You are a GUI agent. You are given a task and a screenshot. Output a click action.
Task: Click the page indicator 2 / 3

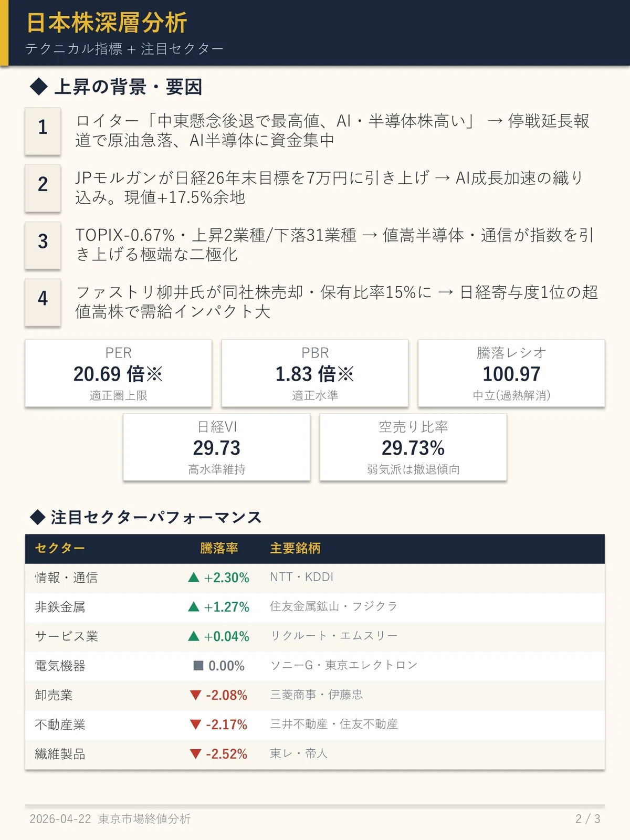[x=588, y=819]
